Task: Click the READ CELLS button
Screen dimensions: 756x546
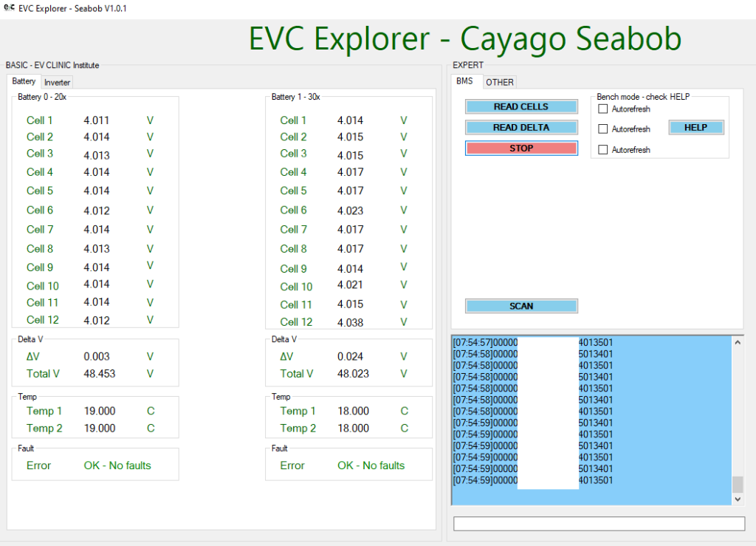Action: (x=521, y=106)
